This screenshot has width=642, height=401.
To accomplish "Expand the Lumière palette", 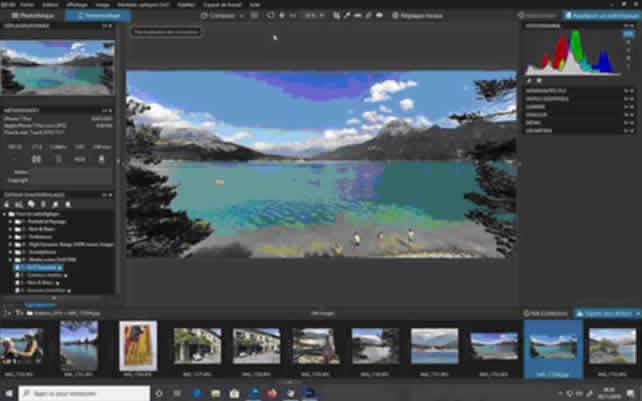I will 579,107.
